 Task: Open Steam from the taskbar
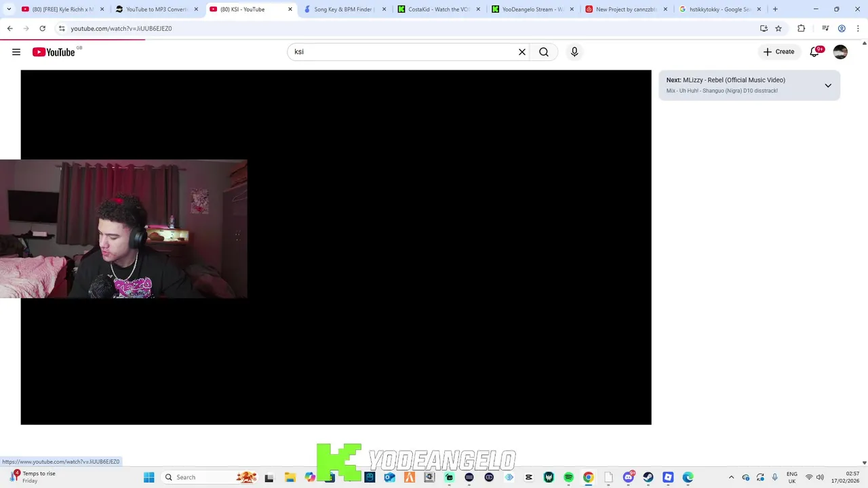pyautogui.click(x=648, y=477)
